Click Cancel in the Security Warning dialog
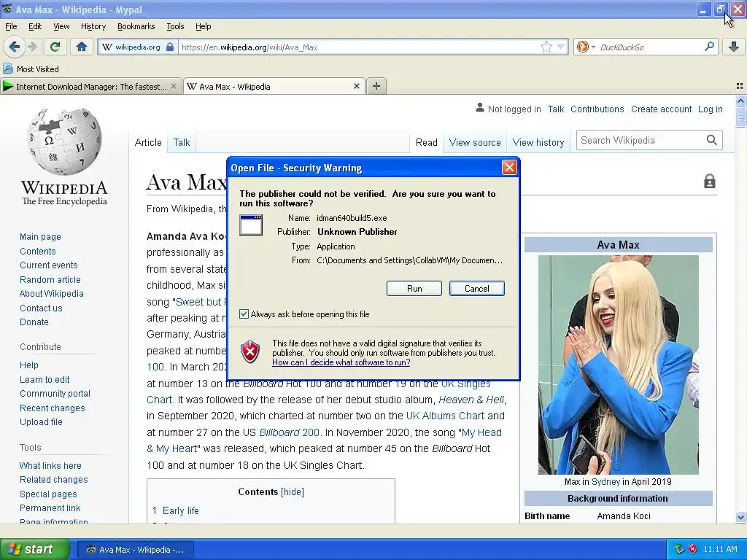The height and width of the screenshot is (560, 747). click(477, 288)
